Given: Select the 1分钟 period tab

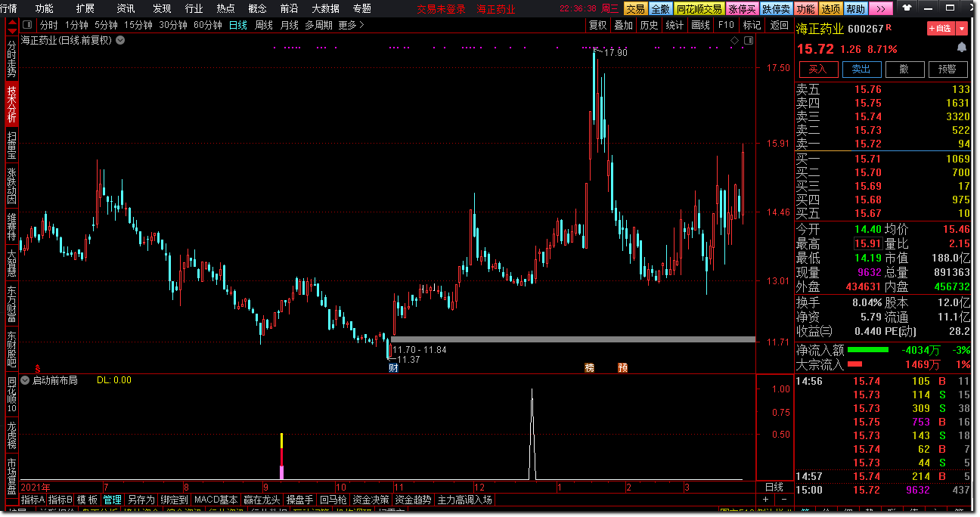Looking at the screenshot, I should [x=76, y=25].
